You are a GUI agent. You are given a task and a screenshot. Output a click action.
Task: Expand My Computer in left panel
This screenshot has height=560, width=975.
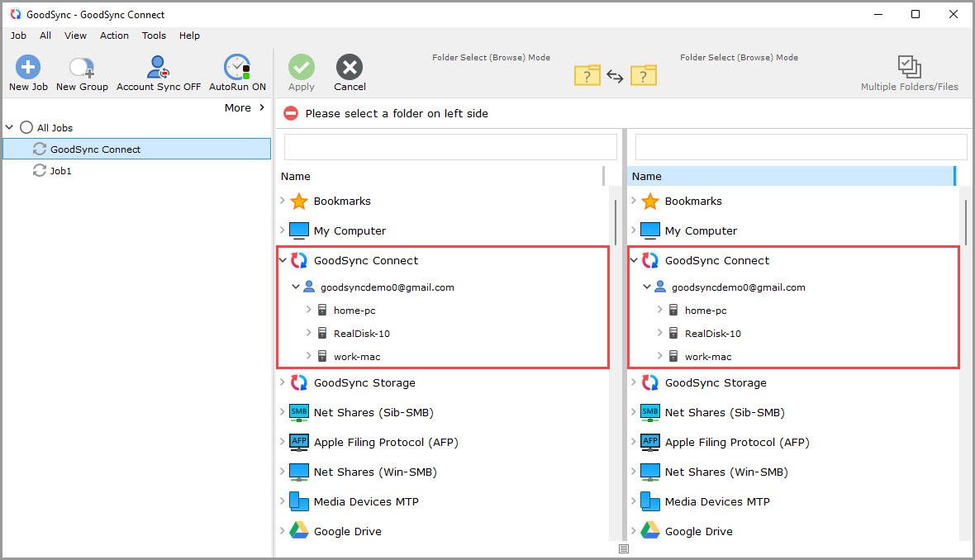[283, 230]
